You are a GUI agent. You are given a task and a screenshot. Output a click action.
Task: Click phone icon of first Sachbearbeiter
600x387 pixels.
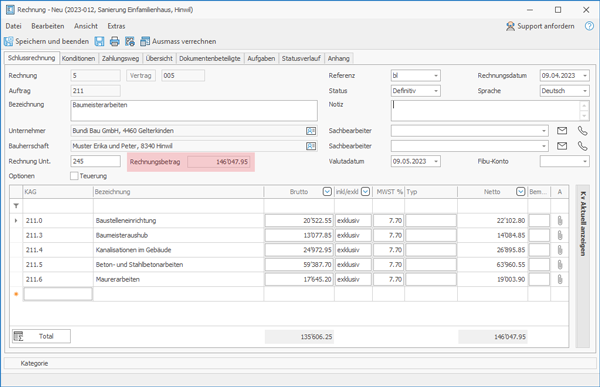(x=582, y=131)
